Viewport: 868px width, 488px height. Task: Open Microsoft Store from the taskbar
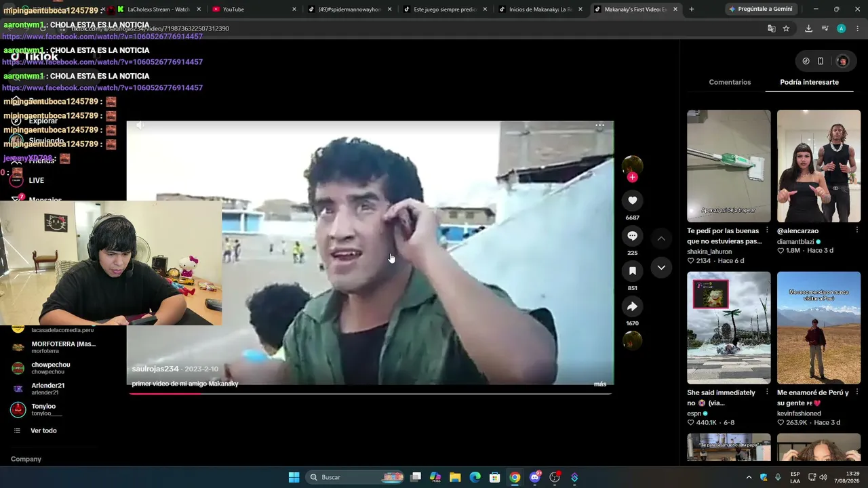tap(495, 477)
